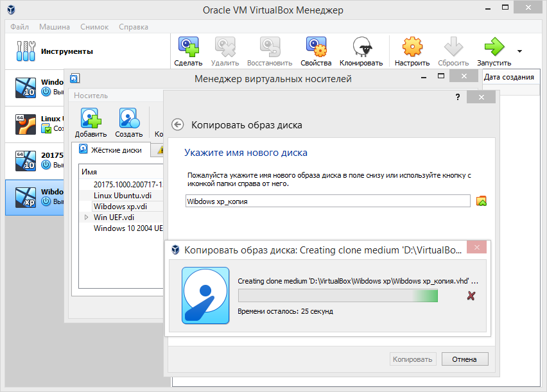547x392 pixels.
Task: Click the large disk image in progress dialog
Action: pos(205,295)
